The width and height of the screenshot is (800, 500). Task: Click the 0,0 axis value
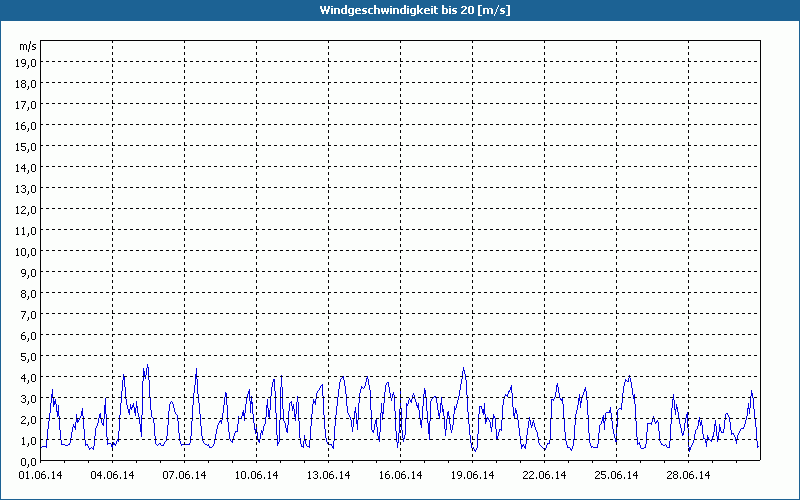point(28,461)
